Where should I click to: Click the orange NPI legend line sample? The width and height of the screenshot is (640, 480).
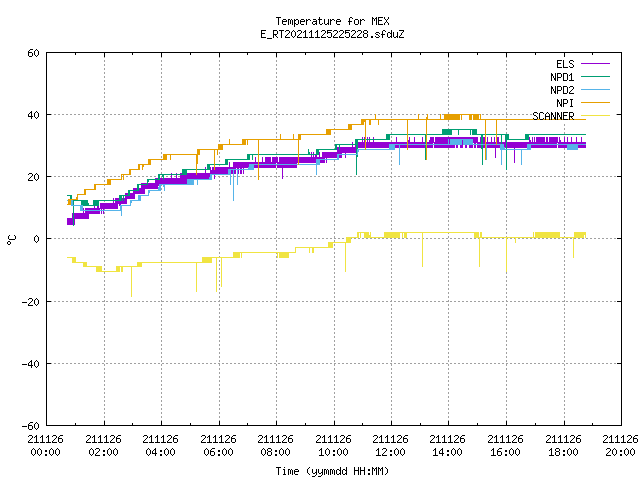(595, 102)
